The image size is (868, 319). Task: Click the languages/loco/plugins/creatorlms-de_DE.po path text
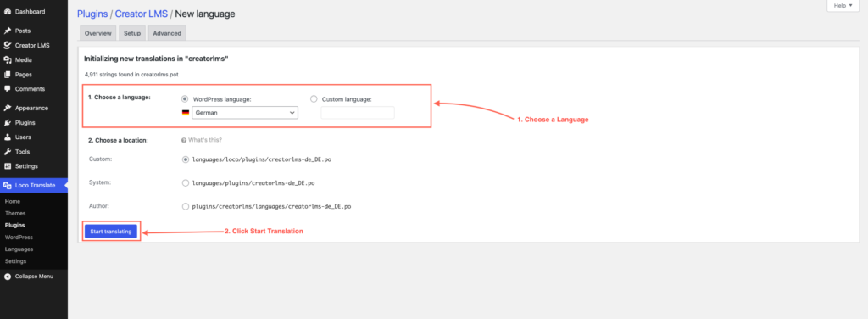(x=262, y=159)
